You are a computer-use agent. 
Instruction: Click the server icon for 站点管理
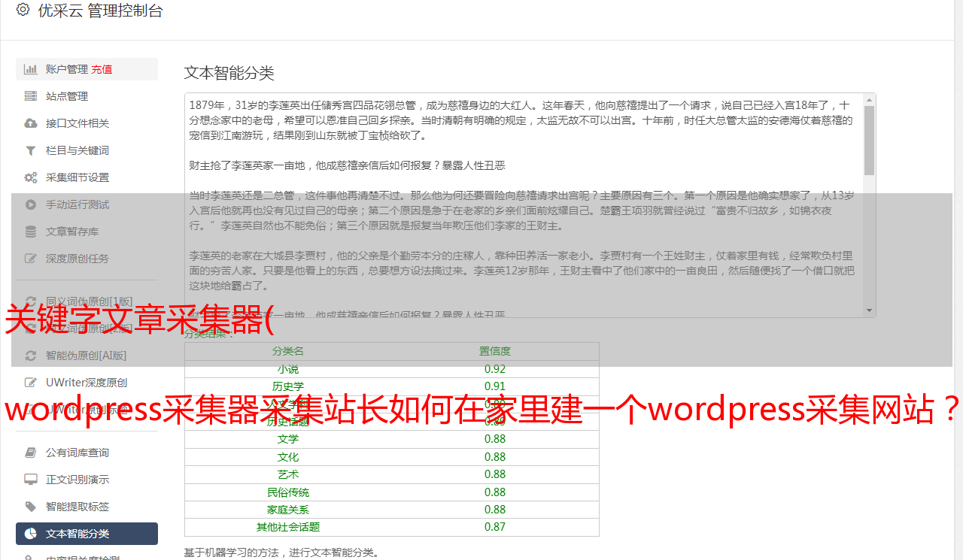(31, 96)
